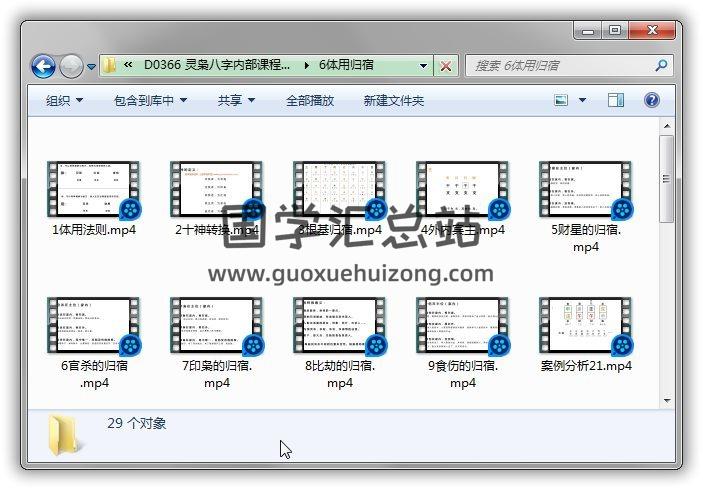Select the 1体用法则.mp4 video thumbnail
This screenshot has height=490, width=703.
pyautogui.click(x=93, y=190)
